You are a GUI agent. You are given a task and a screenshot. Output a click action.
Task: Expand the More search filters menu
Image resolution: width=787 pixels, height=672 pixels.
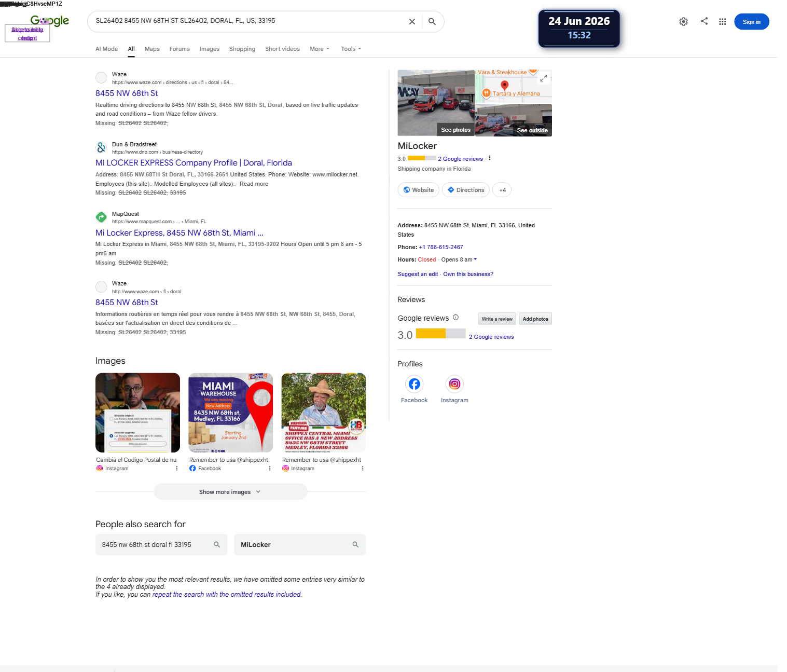click(x=320, y=49)
